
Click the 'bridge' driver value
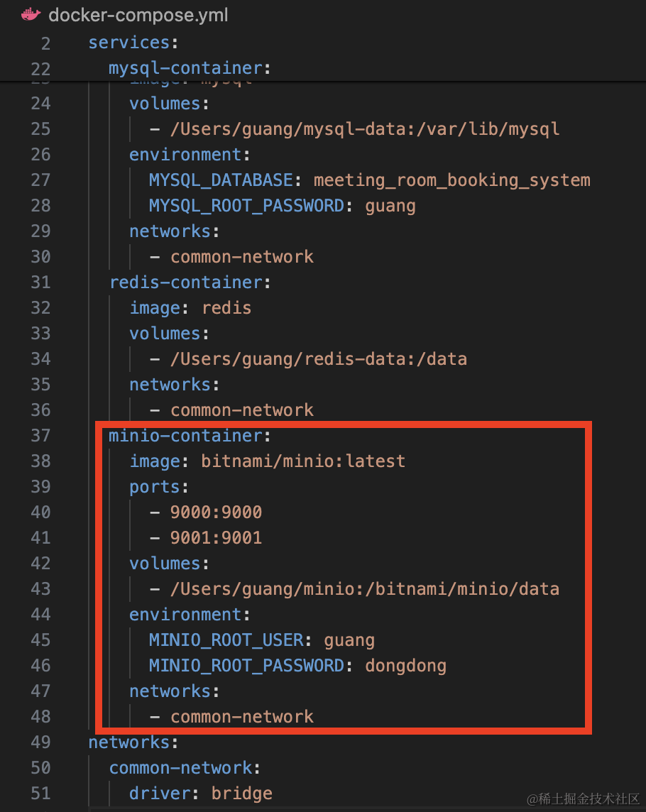(242, 794)
